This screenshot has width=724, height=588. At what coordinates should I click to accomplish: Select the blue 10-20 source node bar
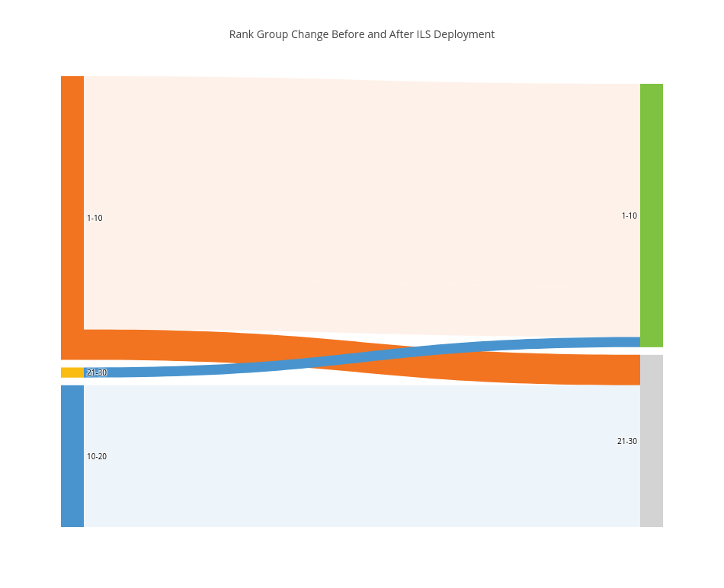point(72,455)
